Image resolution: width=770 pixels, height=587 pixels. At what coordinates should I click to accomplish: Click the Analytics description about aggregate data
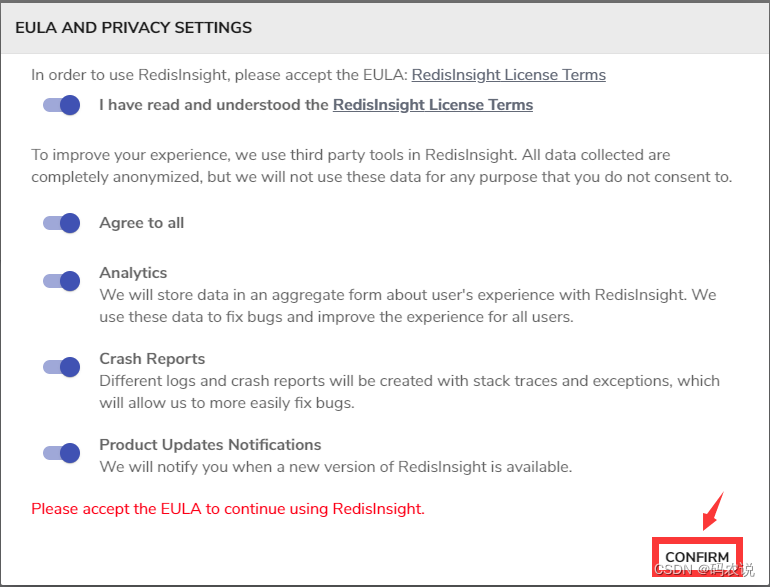coord(408,306)
